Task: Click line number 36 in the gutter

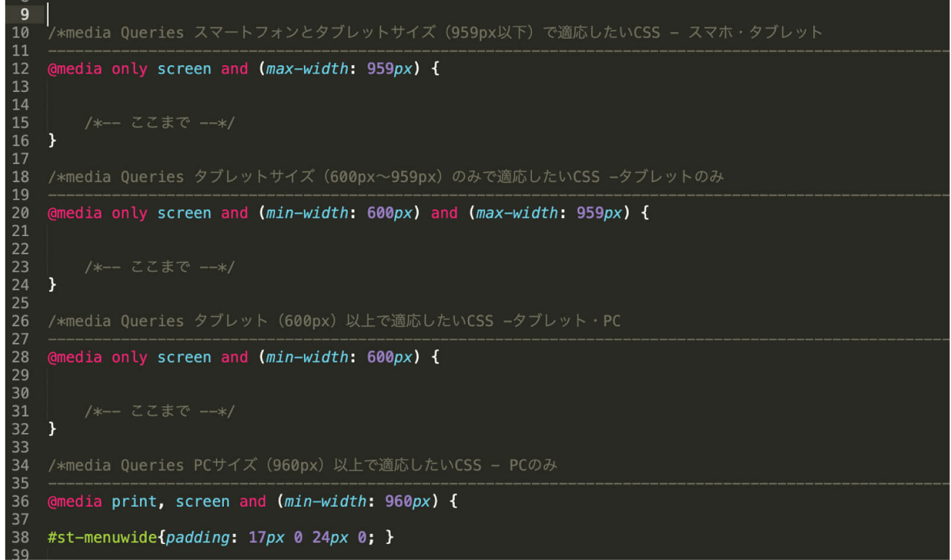Action: pyautogui.click(x=20, y=501)
